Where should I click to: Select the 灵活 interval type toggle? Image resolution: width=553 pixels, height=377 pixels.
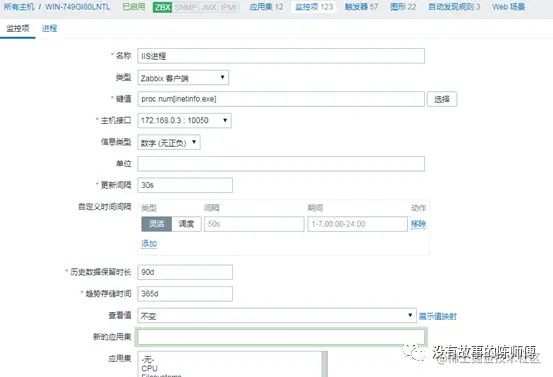(157, 224)
